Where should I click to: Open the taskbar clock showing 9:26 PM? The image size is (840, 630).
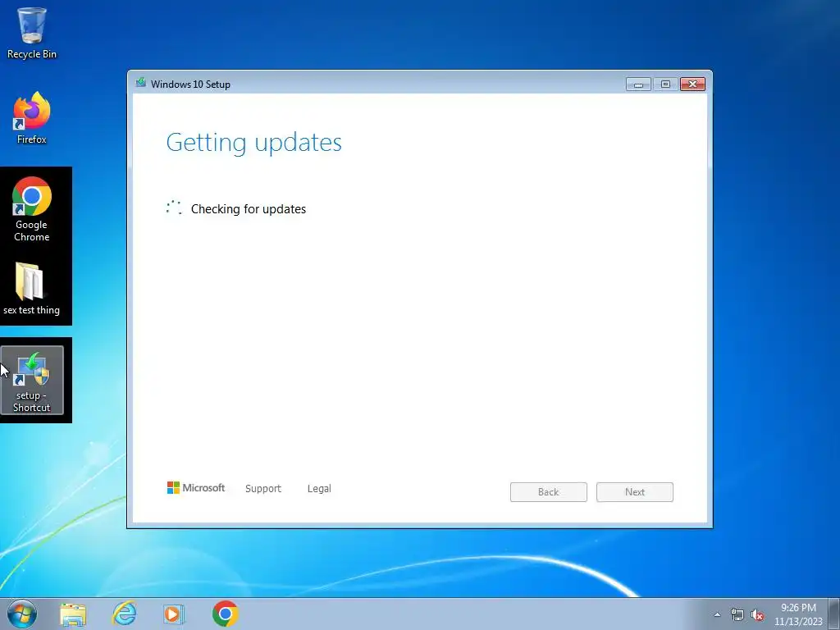tap(798, 614)
